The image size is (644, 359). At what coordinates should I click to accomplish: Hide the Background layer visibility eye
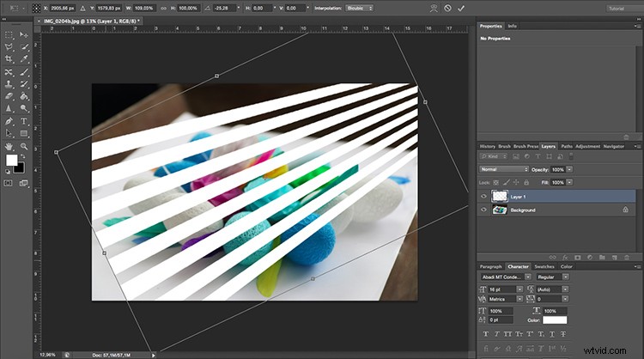click(x=483, y=210)
